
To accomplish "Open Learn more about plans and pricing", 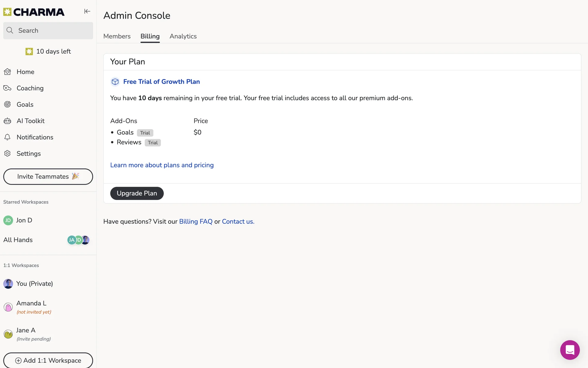I will pyautogui.click(x=162, y=165).
